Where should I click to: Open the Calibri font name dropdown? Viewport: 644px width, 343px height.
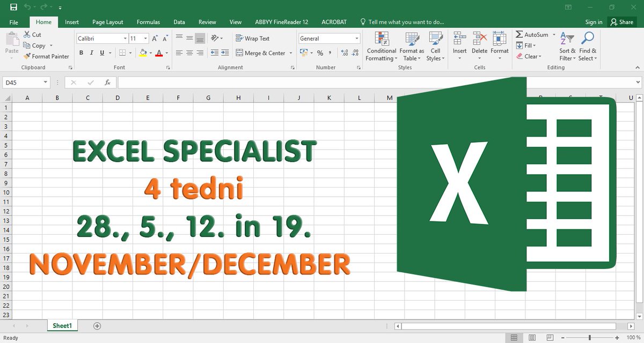[x=125, y=39]
